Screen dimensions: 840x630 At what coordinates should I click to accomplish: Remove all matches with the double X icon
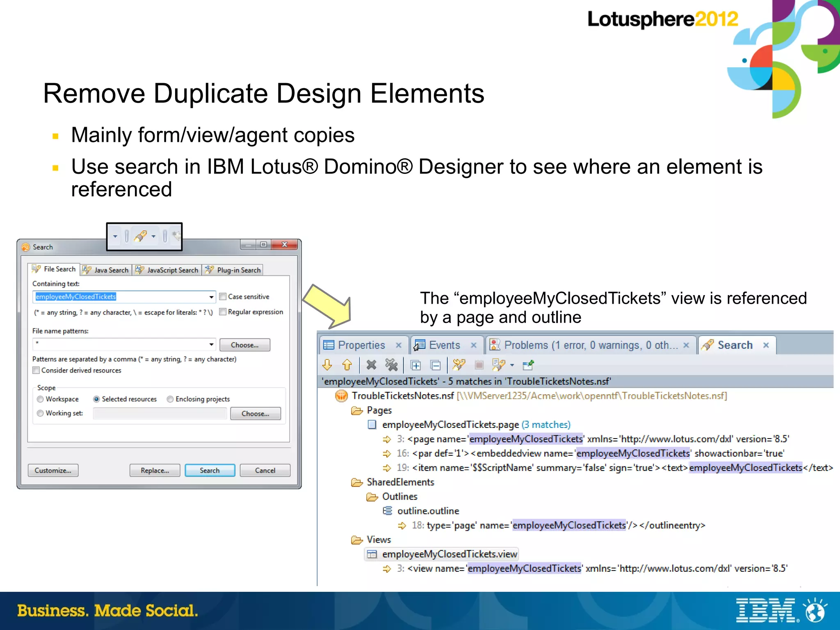click(x=391, y=364)
